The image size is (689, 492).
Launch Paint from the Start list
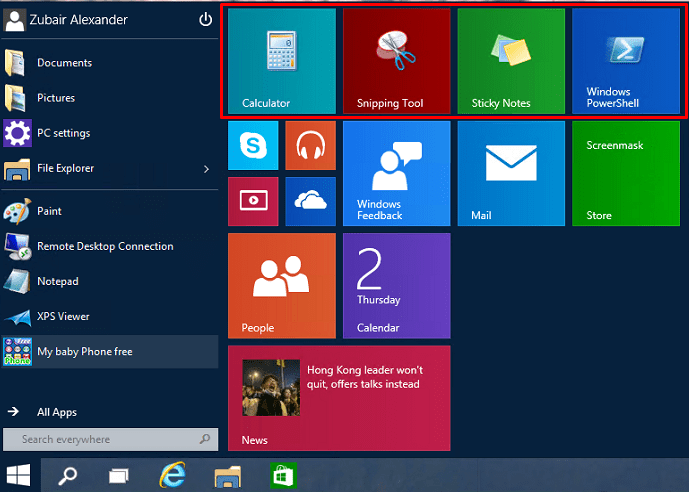[x=110, y=211]
